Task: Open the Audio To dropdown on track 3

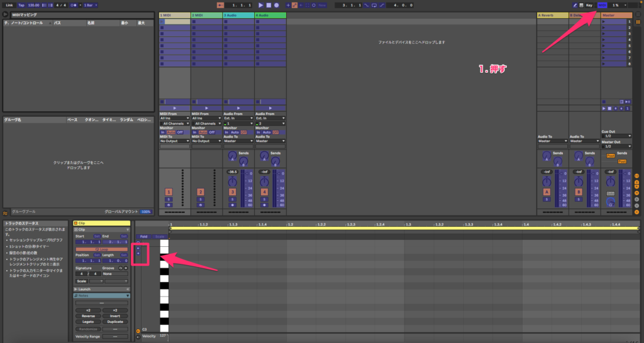Action: click(238, 141)
